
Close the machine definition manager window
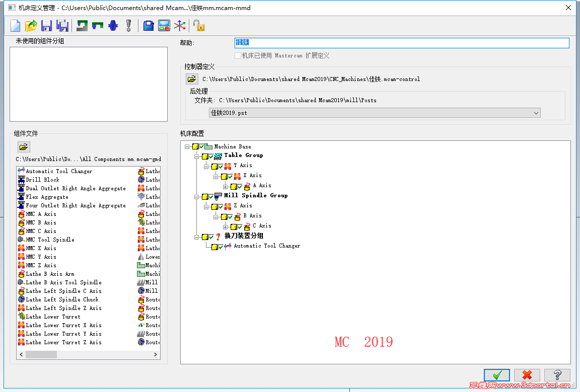click(x=568, y=8)
